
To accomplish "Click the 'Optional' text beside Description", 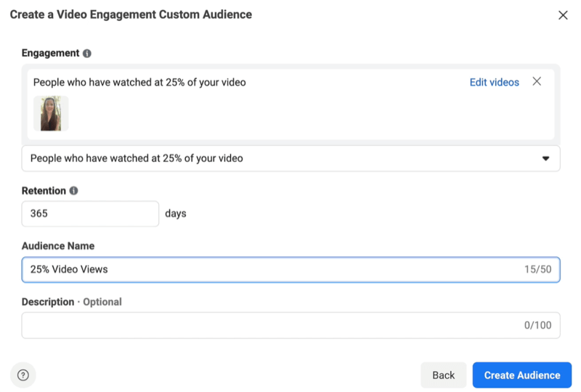I will point(102,302).
